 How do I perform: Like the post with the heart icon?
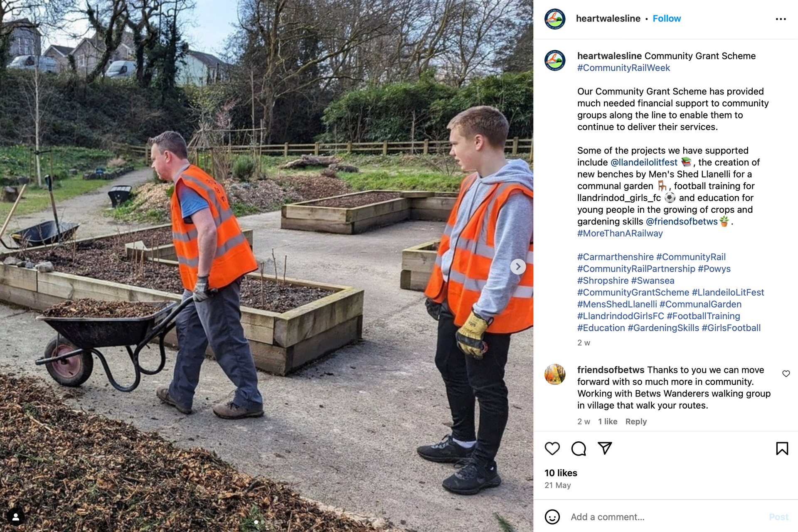pos(552,448)
